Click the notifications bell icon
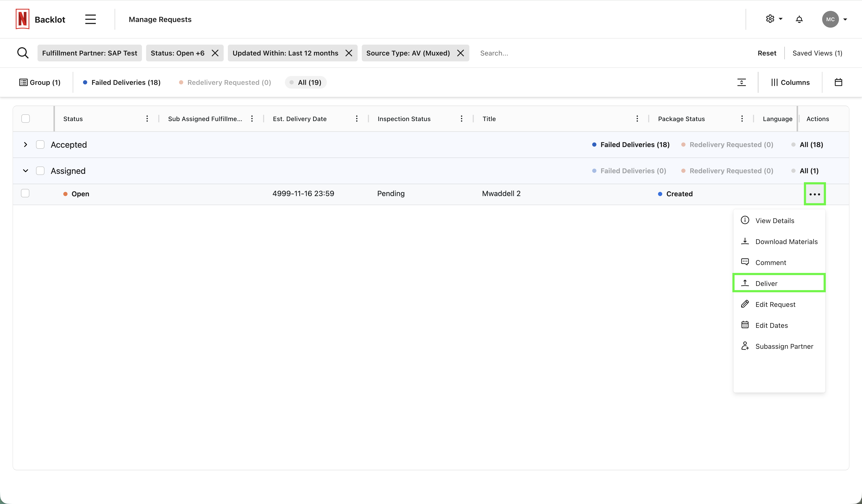This screenshot has height=504, width=862. [x=799, y=19]
